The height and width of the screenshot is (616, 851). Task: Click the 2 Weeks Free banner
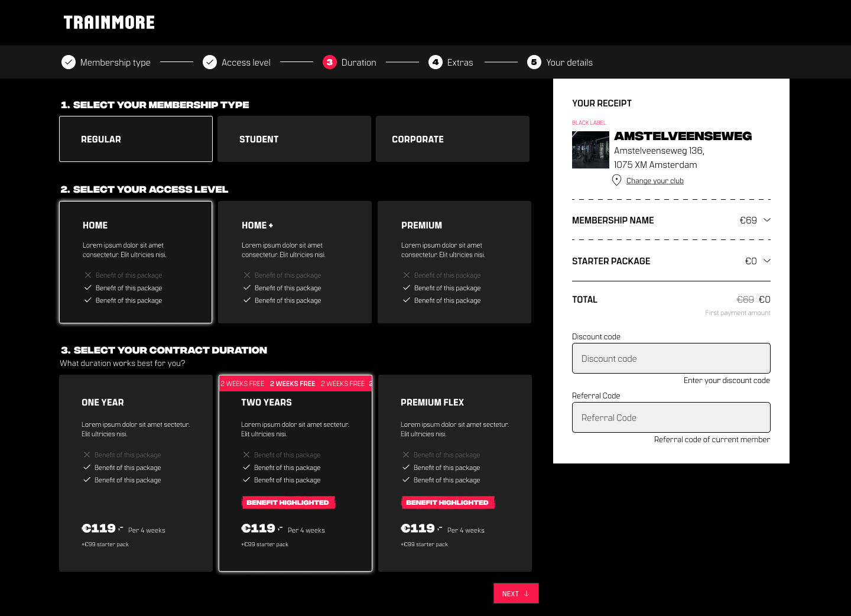click(x=295, y=383)
